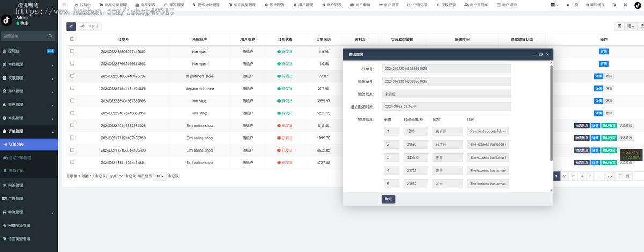Open the 商品列表 top tab
This screenshot has height=252, width=644.
[x=145, y=5]
